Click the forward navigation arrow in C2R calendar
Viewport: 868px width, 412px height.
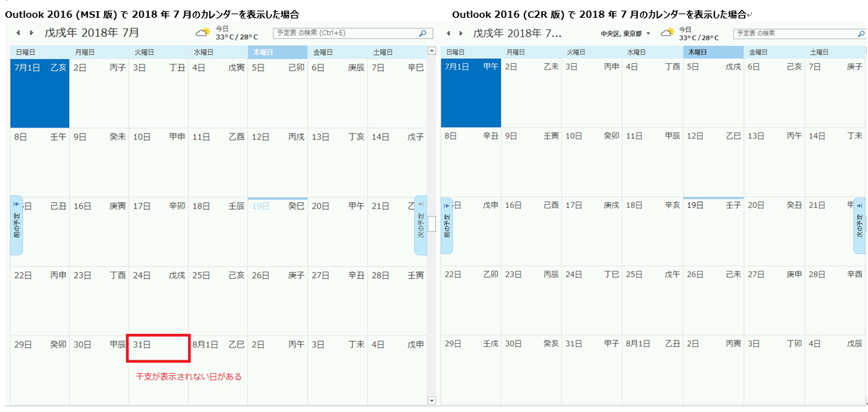pyautogui.click(x=459, y=33)
